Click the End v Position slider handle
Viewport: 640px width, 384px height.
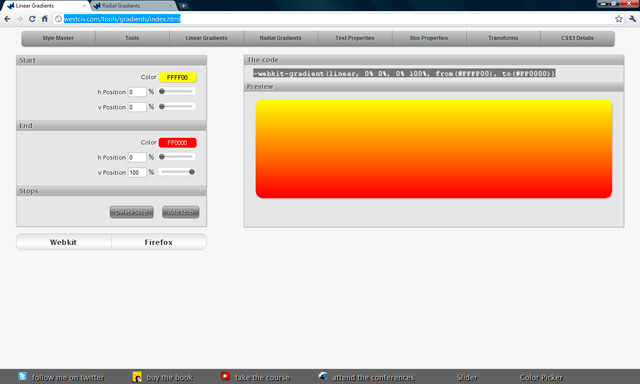192,172
